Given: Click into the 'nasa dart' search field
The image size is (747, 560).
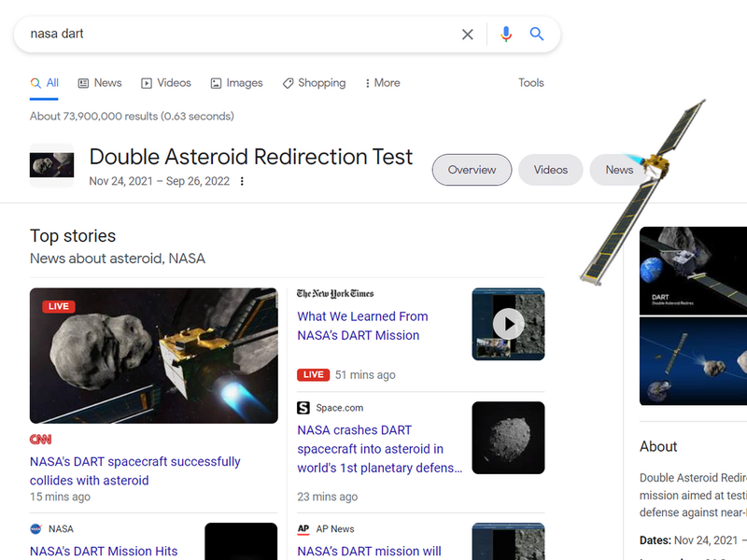Looking at the screenshot, I should pyautogui.click(x=238, y=34).
